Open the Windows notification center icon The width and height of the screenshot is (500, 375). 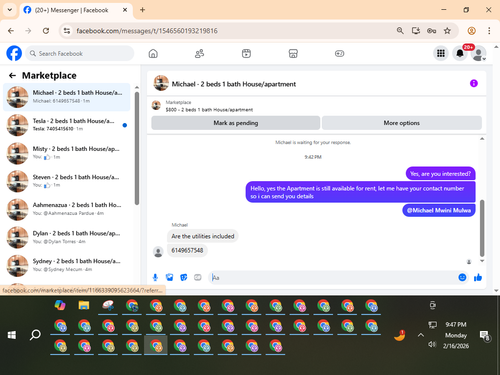tap(484, 335)
